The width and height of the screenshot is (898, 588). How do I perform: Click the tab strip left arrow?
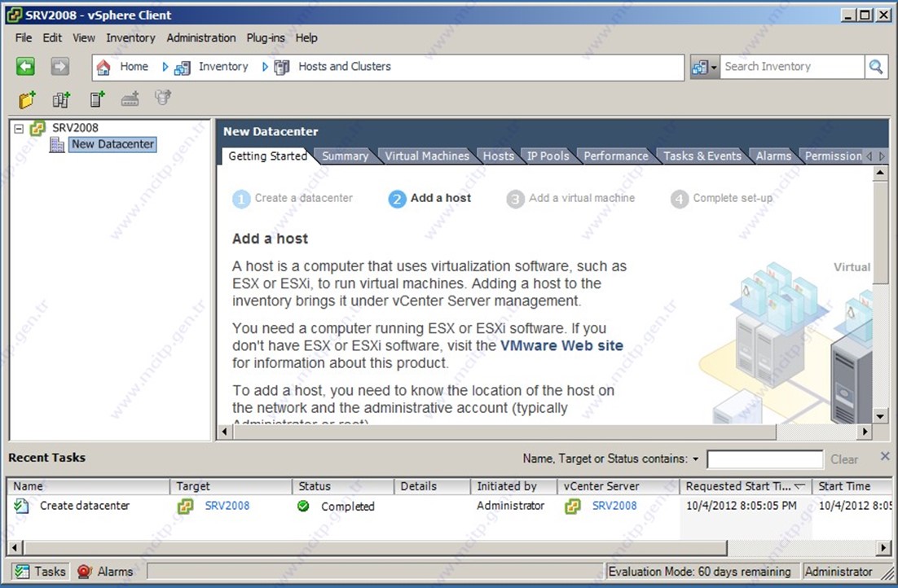coord(869,156)
